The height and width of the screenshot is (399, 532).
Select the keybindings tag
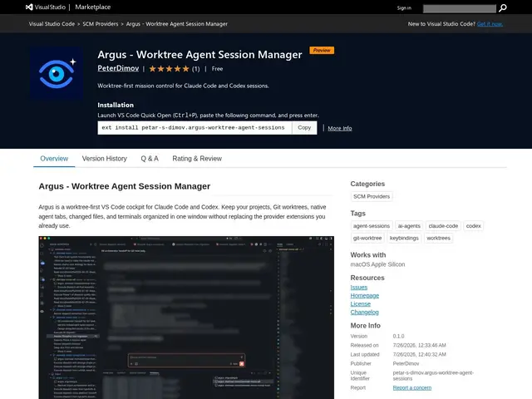404,239
